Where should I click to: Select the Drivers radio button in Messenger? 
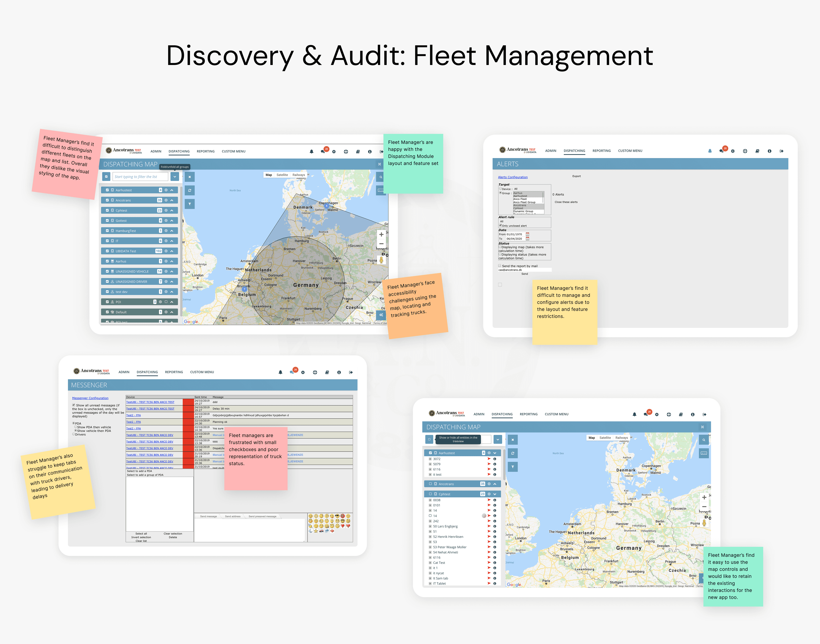point(74,434)
